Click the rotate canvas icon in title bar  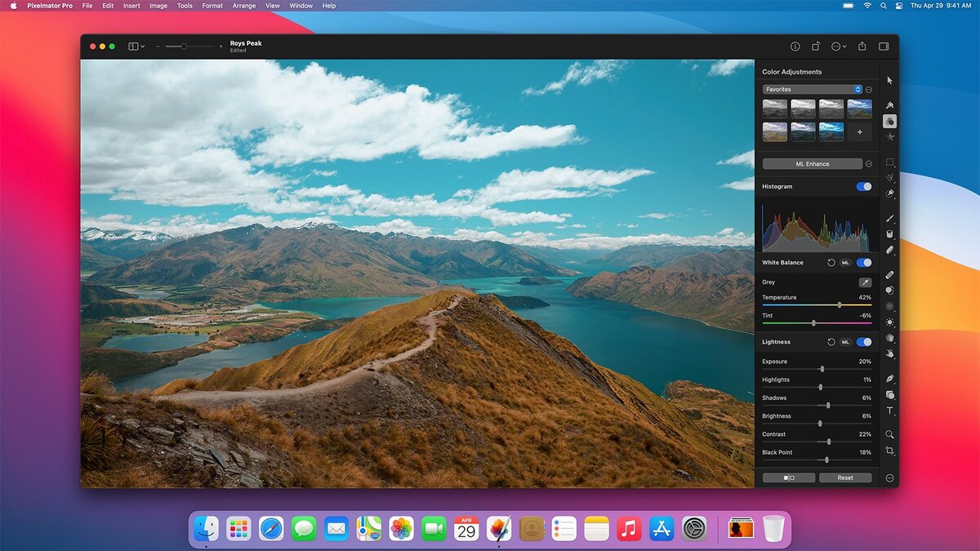[816, 47]
